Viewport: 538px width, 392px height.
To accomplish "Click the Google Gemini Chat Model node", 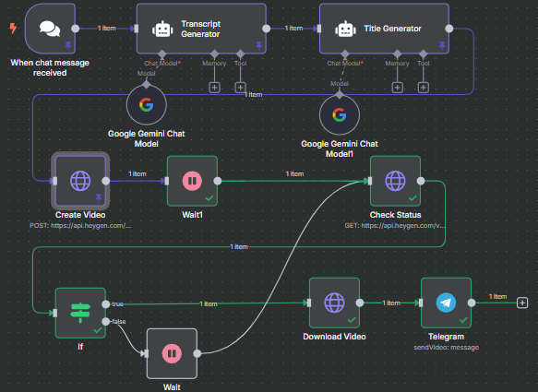I will pyautogui.click(x=147, y=105).
